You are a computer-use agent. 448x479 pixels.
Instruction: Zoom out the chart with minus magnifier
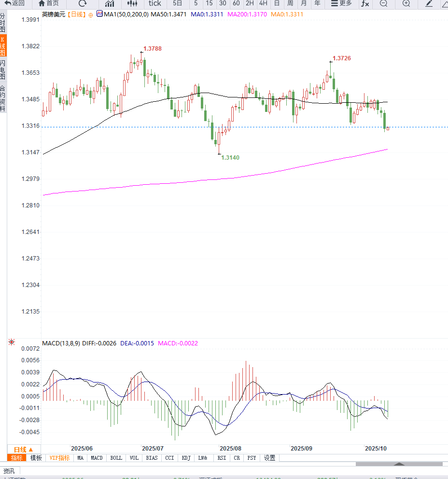pos(383,3)
